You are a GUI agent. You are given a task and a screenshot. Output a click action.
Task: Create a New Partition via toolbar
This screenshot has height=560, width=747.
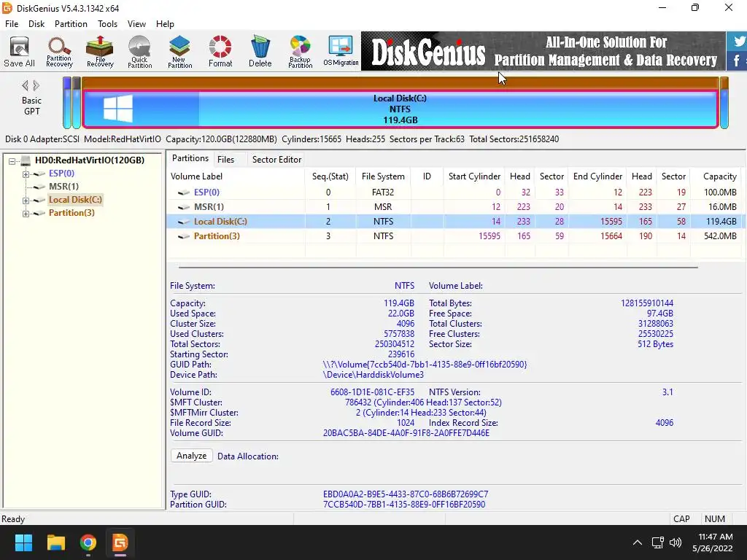click(x=179, y=52)
